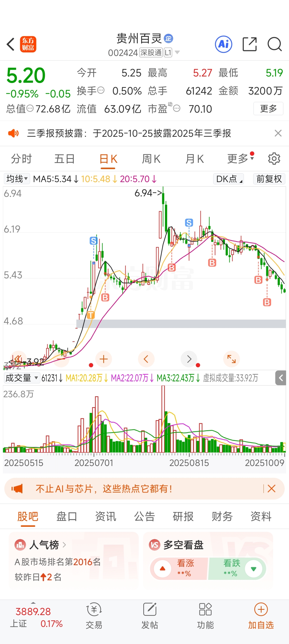The width and height of the screenshot is (289, 644).
Task: Switch to the 盘口 tab
Action: [x=67, y=516]
